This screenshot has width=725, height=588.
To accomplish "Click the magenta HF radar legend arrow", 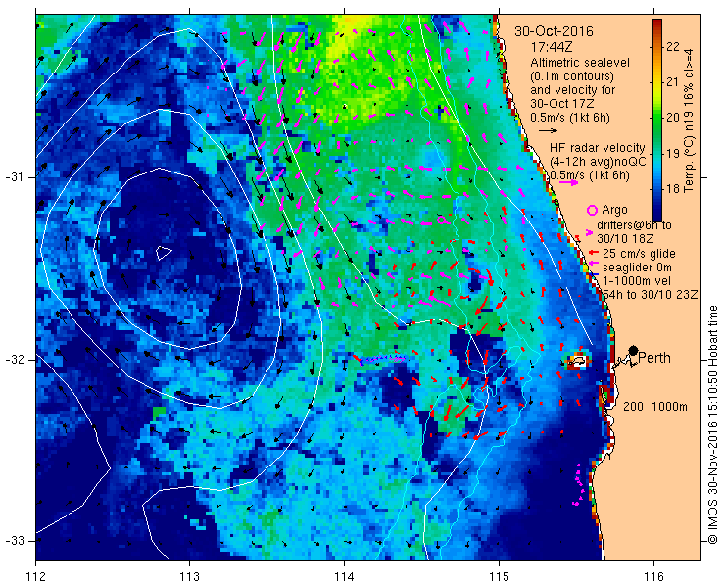I will pos(568,182).
